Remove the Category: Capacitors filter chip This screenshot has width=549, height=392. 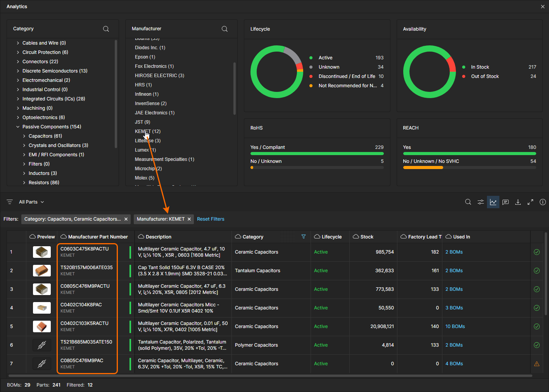(x=126, y=219)
